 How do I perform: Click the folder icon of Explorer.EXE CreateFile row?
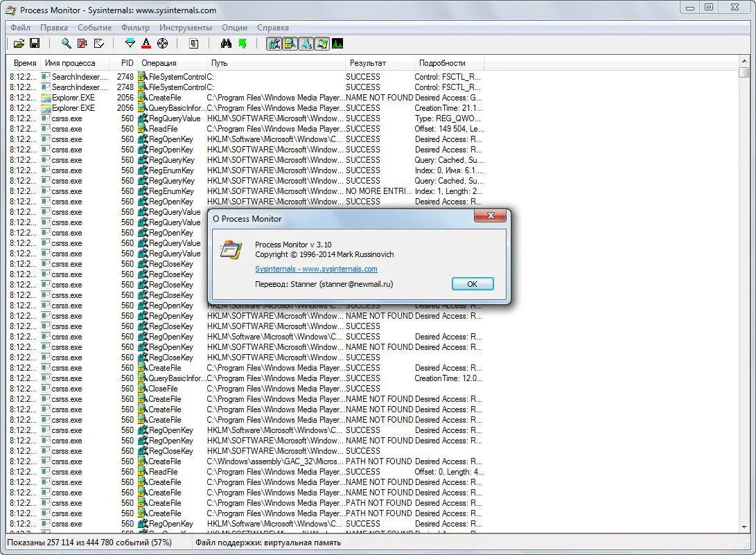point(46,98)
